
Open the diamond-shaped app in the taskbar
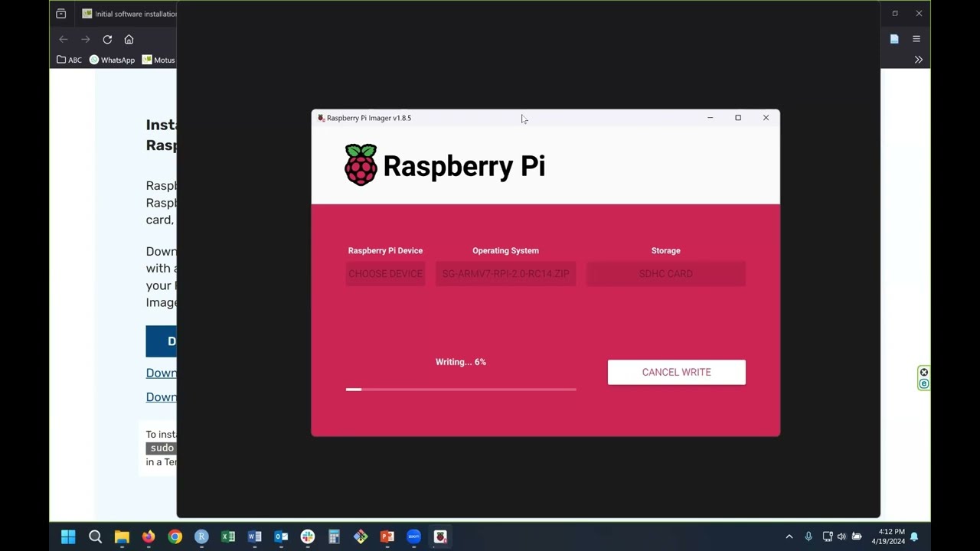361,536
